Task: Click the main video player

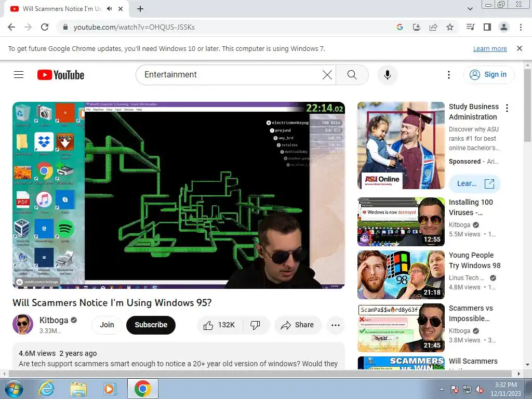Action: click(179, 195)
